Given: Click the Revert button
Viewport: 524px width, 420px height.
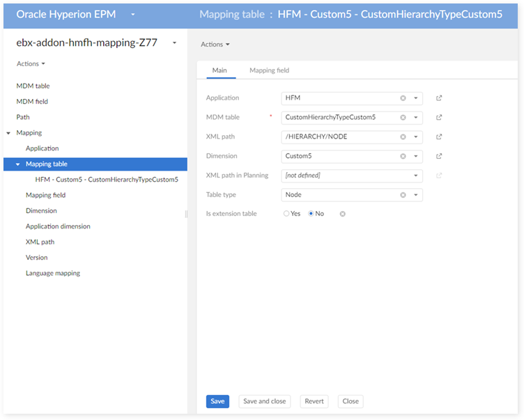Looking at the screenshot, I should tap(314, 401).
